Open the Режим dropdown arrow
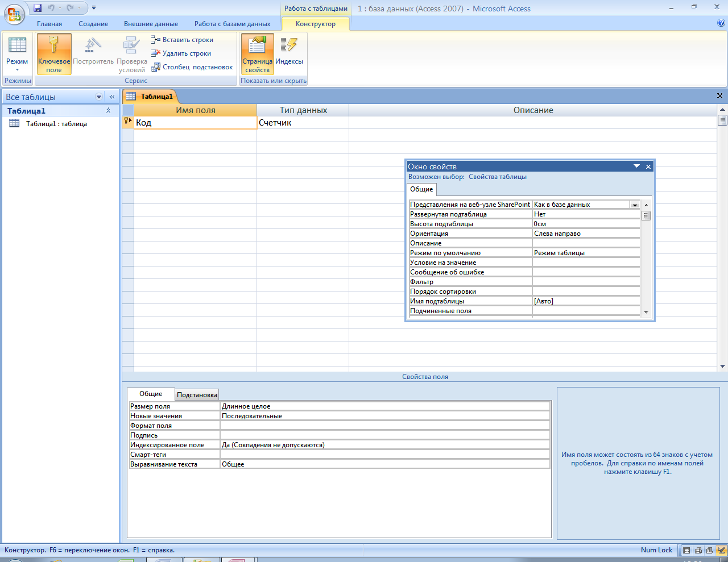 pos(17,70)
